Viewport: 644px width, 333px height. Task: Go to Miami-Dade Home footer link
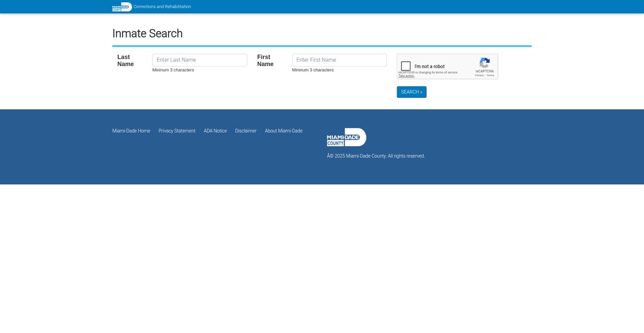(131, 131)
